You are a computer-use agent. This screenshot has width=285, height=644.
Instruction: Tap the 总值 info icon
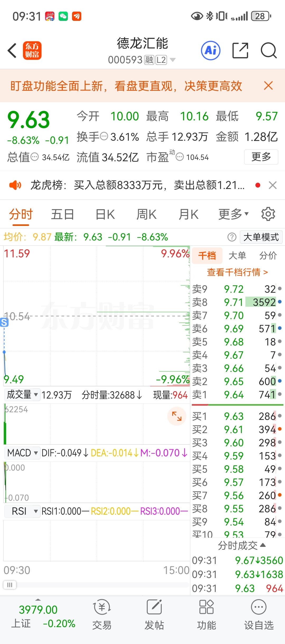pyautogui.click(x=35, y=157)
